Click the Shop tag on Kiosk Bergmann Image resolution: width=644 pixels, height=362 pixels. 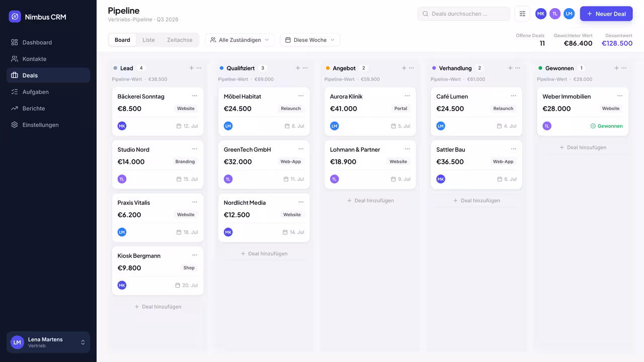pyautogui.click(x=189, y=268)
